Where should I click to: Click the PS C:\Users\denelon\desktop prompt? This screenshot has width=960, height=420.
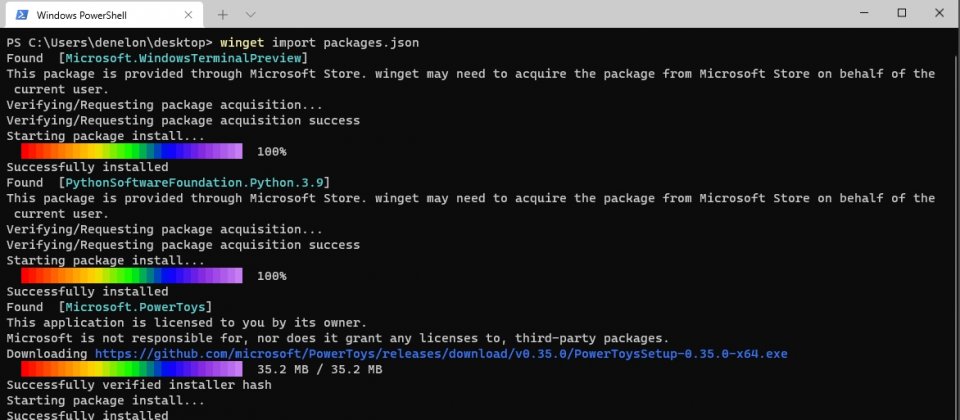(x=109, y=43)
